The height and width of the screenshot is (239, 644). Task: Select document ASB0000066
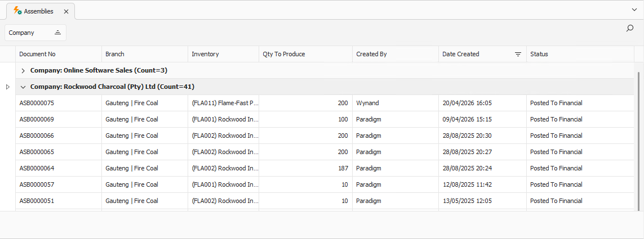(37, 136)
